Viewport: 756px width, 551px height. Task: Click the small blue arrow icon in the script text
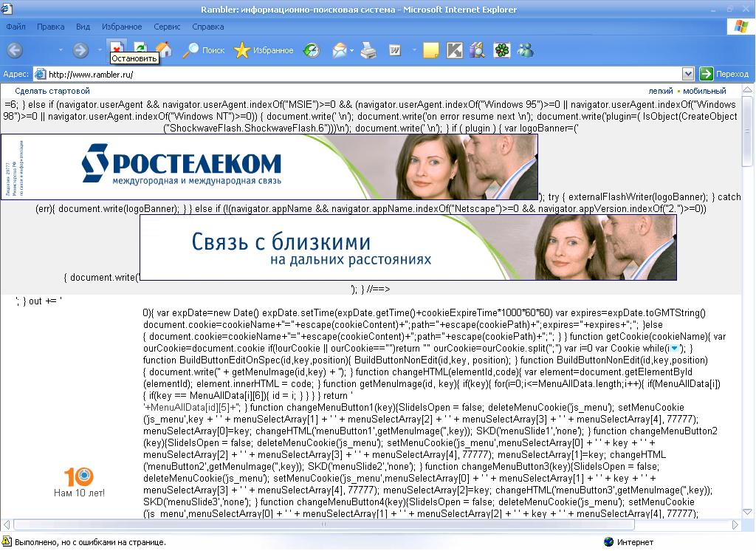(x=675, y=349)
